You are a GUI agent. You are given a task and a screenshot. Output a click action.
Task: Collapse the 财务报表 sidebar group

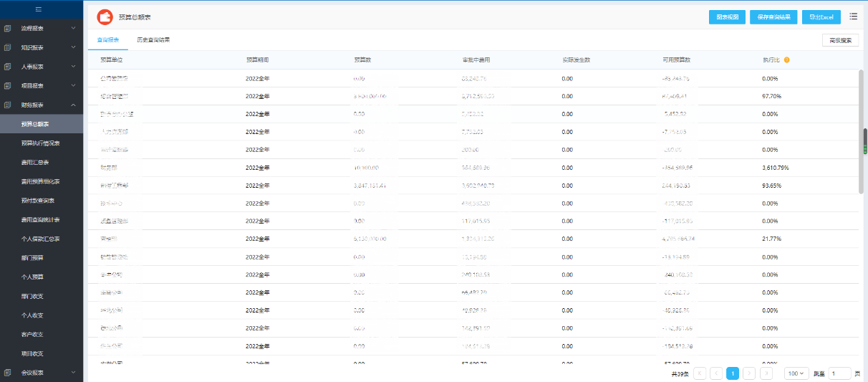pyautogui.click(x=42, y=105)
